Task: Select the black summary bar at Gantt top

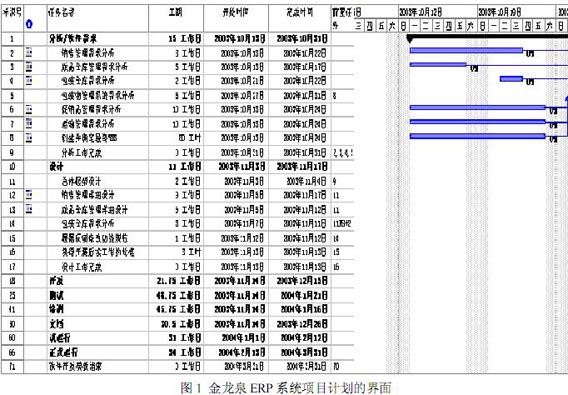Action: (x=487, y=37)
